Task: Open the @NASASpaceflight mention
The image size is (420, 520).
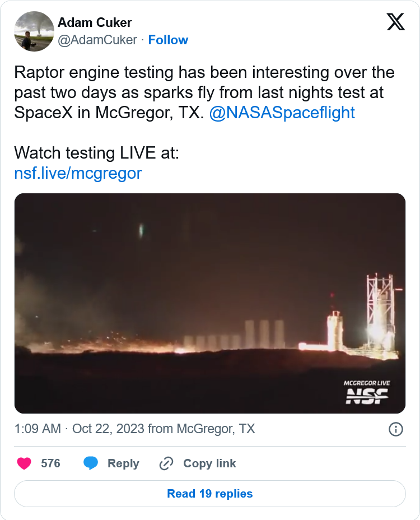Action: [x=282, y=112]
